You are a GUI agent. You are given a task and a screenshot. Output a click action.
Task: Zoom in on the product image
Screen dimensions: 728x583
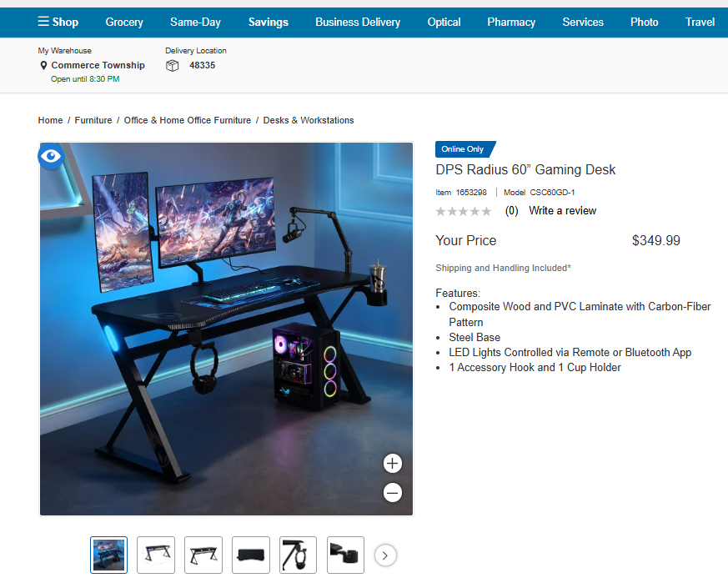tap(393, 464)
